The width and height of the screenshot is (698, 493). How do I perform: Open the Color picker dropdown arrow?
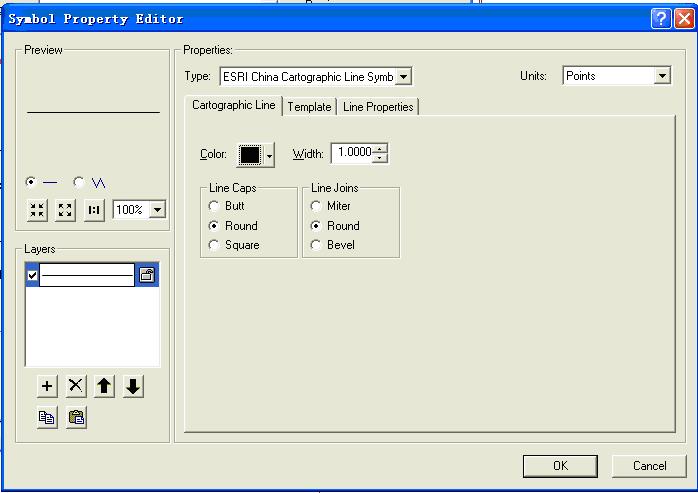269,155
